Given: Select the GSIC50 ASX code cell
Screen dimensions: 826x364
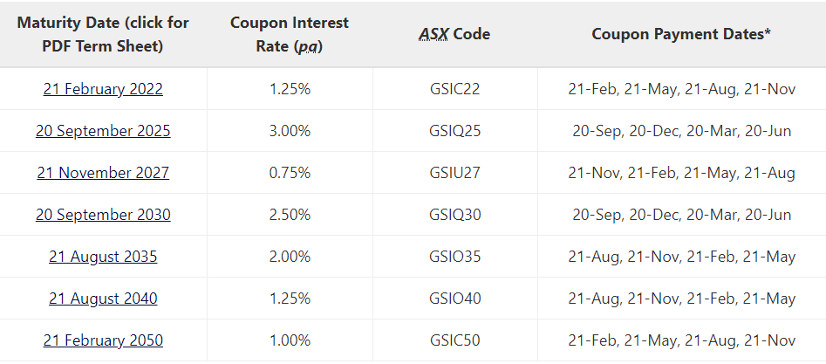Looking at the screenshot, I should (455, 341).
